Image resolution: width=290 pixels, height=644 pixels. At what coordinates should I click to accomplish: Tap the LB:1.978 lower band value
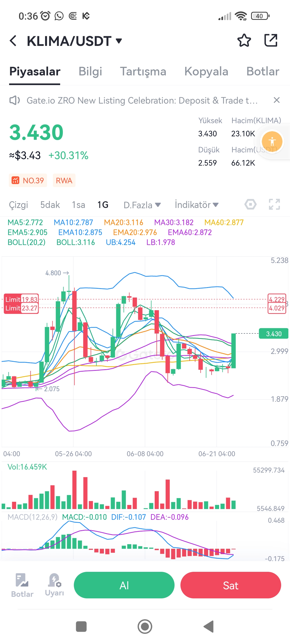tap(161, 242)
